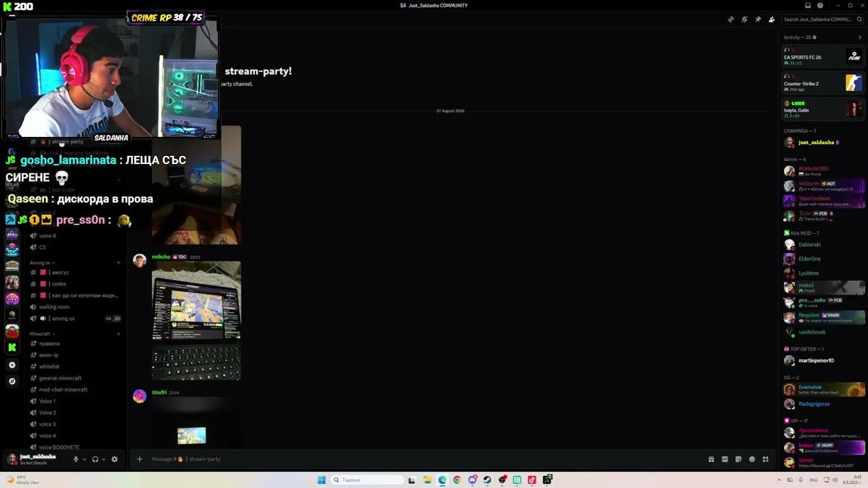868x488 pixels.
Task: Open the sever-ip channel
Action: (75, 355)
